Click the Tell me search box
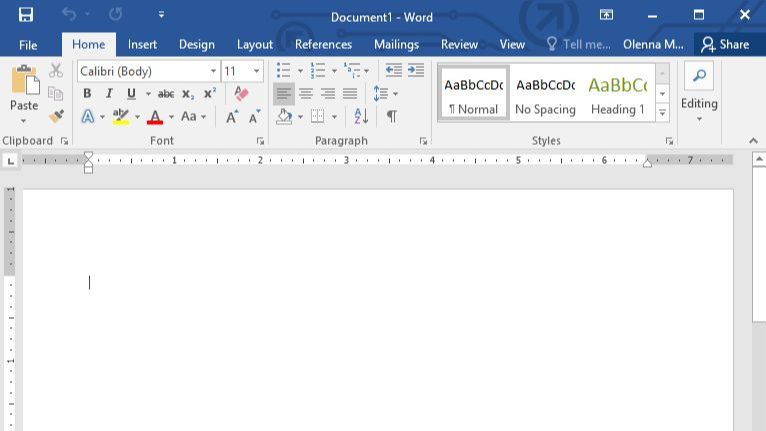Image resolution: width=766 pixels, height=431 pixels. click(578, 44)
